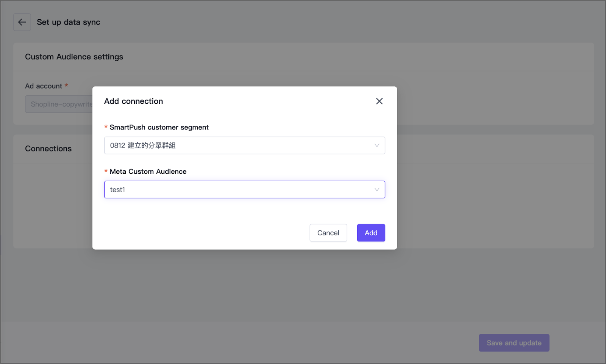This screenshot has width=606, height=364.
Task: Click the chevron in the Meta Custom Audience field
Action: tap(376, 190)
